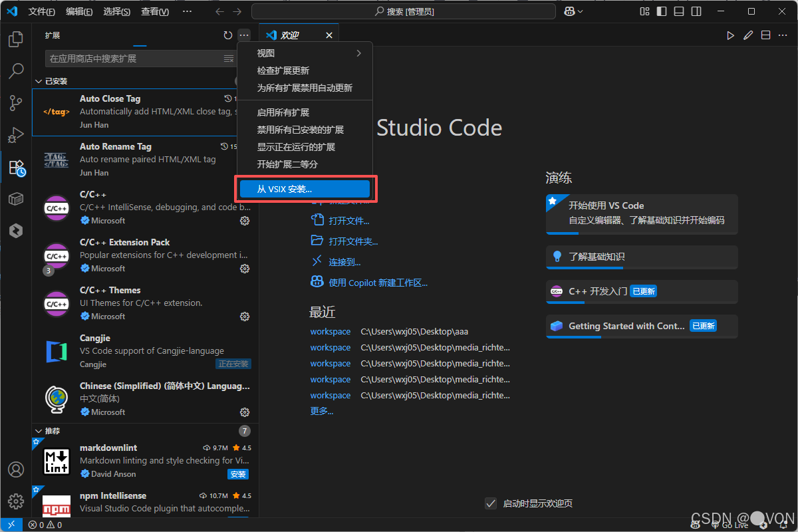Viewport: 798px width, 532px height.
Task: Open the editor's more actions (three dots) menu
Action: pos(783,35)
